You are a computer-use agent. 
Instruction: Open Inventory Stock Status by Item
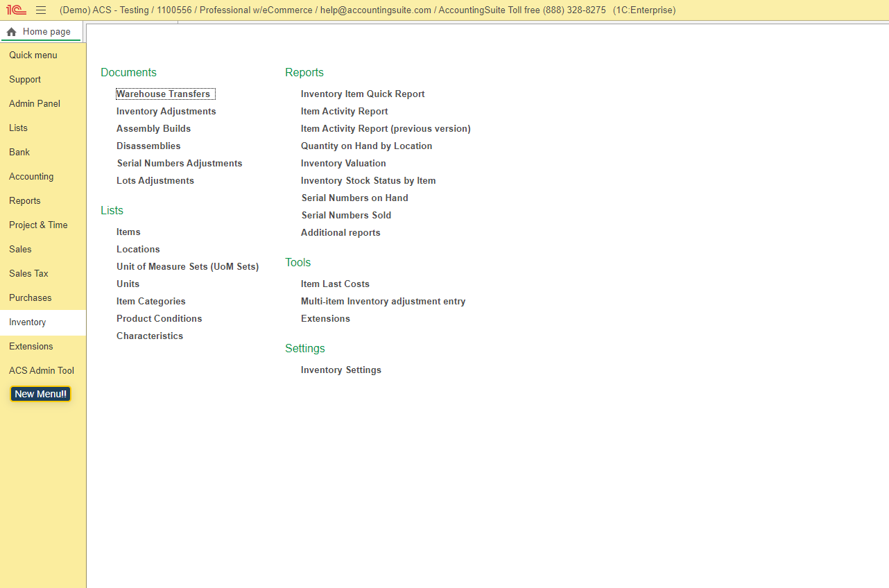click(x=368, y=181)
